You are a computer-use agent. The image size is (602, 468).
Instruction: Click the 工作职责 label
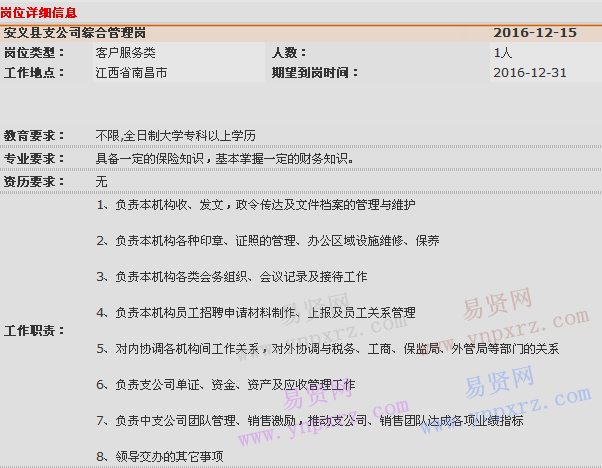pos(33,331)
